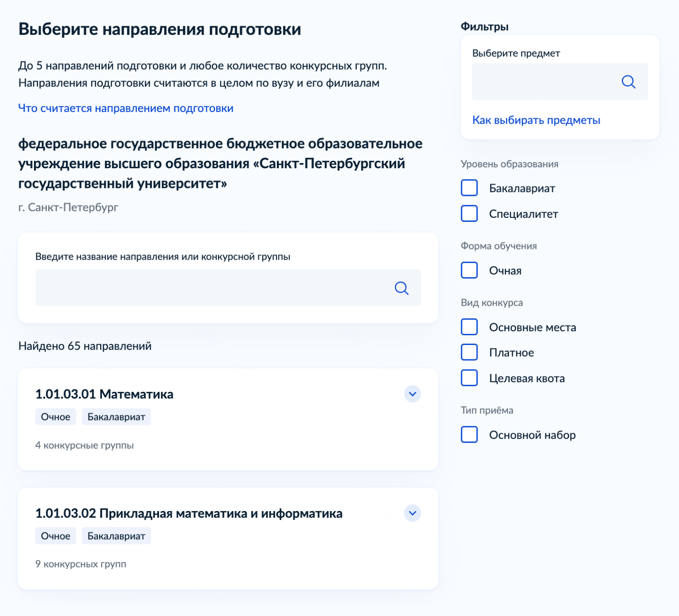The height and width of the screenshot is (616, 679).
Task: Tick the Специалитет checkbox
Action: [469, 213]
